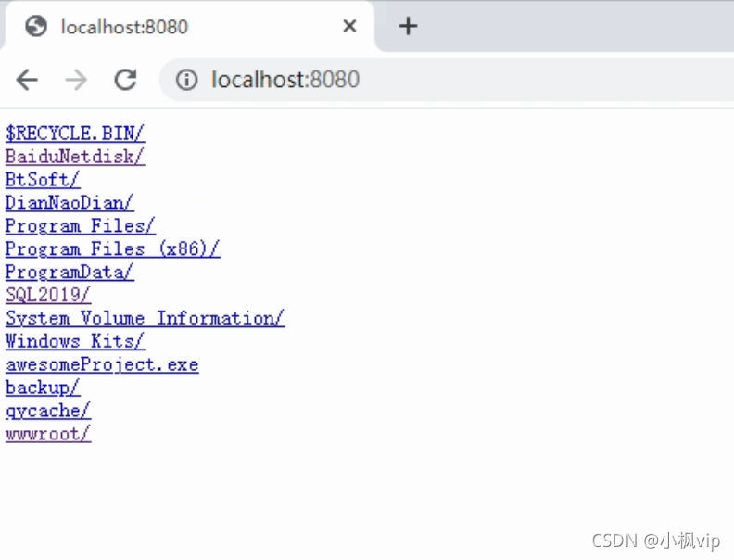Open the backup/ folder link

click(43, 388)
